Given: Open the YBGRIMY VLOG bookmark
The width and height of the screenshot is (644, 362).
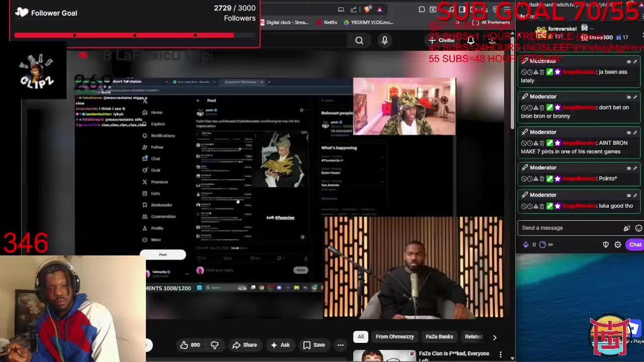Looking at the screenshot, I should pos(368,22).
